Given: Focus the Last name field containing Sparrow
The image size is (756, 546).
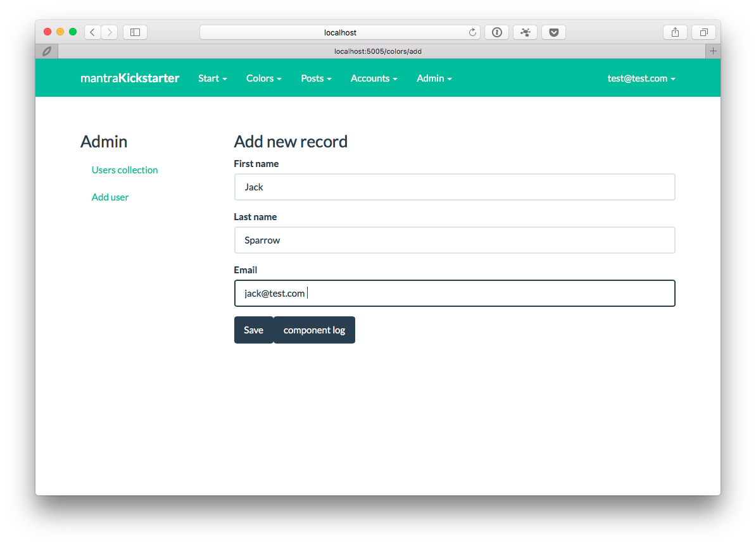Looking at the screenshot, I should (x=455, y=240).
